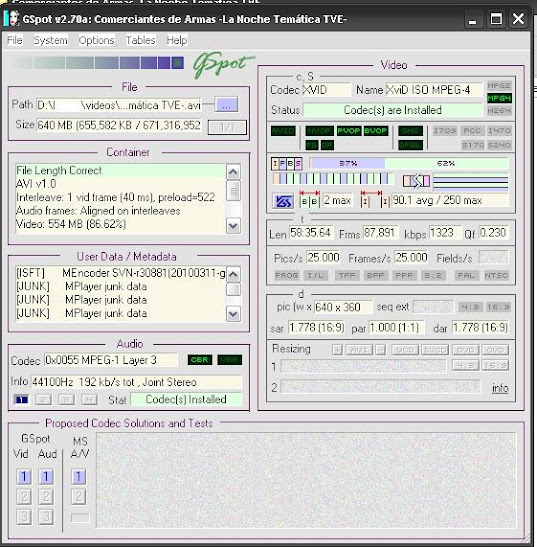Click the VCD resizing button

pos(405,350)
